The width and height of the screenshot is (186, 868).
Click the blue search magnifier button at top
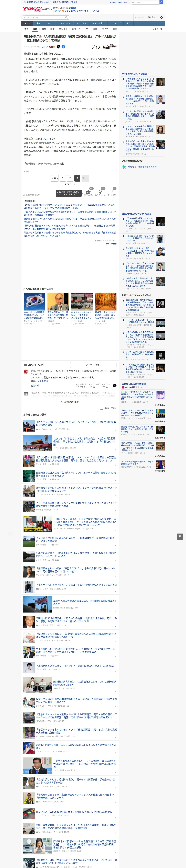tap(161, 2)
